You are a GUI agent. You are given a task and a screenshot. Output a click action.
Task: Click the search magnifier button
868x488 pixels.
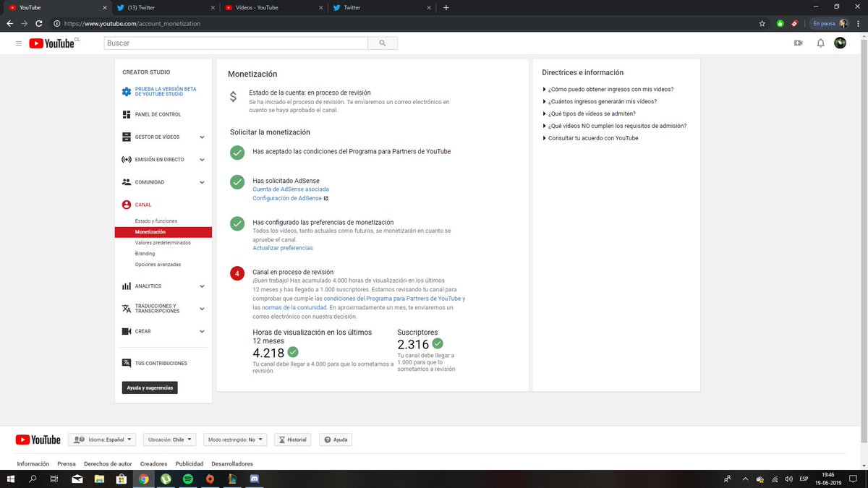pyautogui.click(x=383, y=43)
